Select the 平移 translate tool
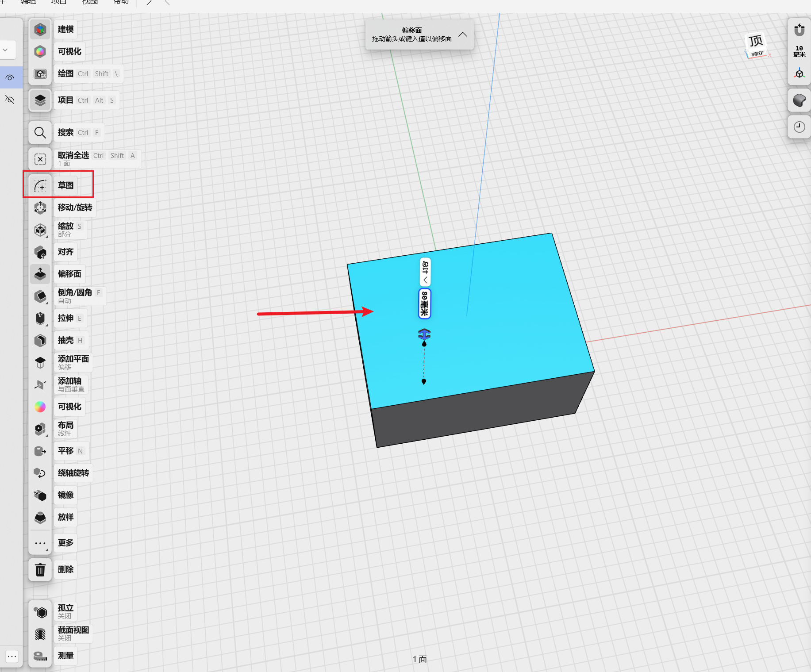This screenshot has height=672, width=811. pyautogui.click(x=40, y=451)
